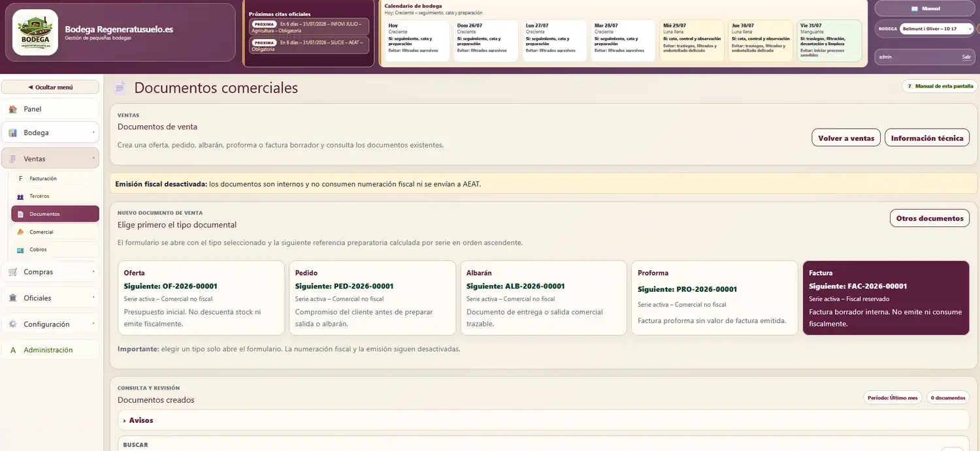Viewport: 980px width, 451px height.
Task: Select the Hoy calendar day card
Action: (x=417, y=40)
